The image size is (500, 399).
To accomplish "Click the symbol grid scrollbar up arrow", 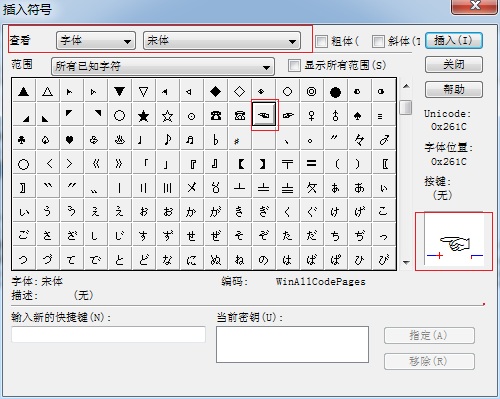I will 406,86.
